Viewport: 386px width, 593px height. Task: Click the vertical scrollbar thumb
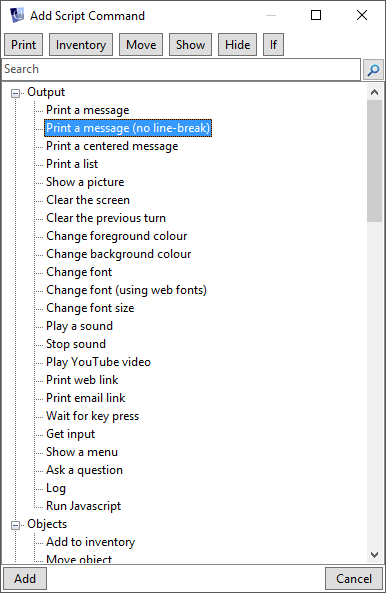(374, 161)
